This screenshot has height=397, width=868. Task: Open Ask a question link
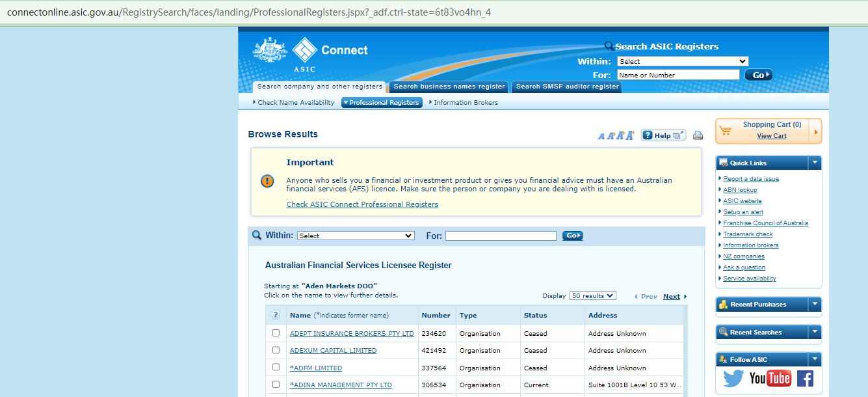(x=744, y=267)
